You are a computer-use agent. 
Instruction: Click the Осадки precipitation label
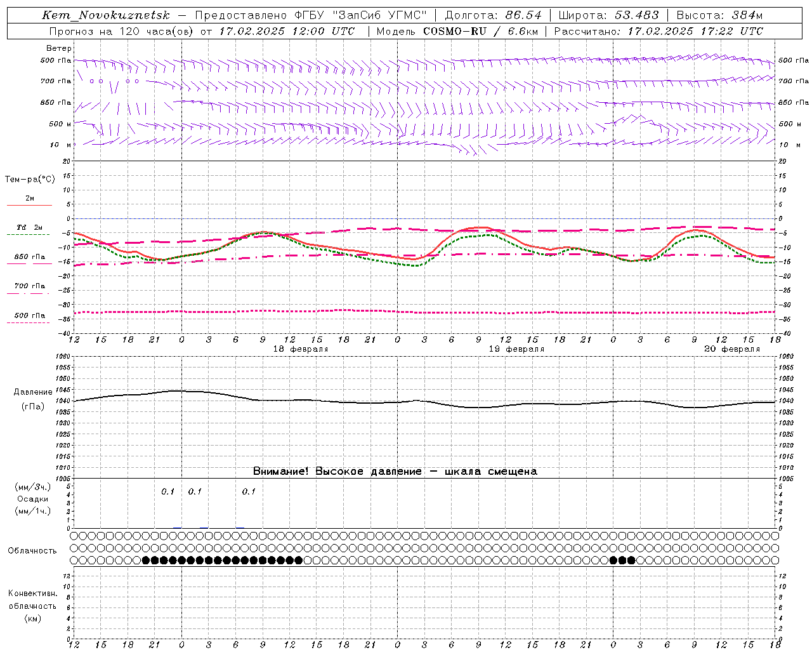point(33,499)
